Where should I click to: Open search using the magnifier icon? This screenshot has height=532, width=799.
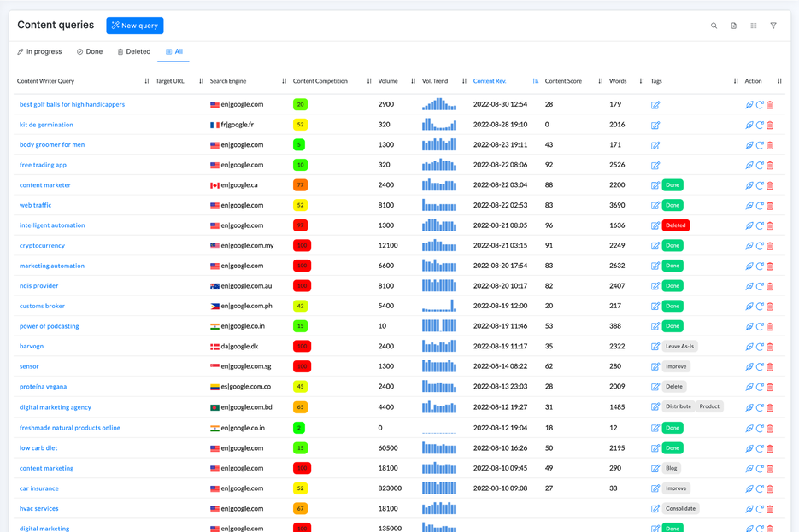point(714,26)
